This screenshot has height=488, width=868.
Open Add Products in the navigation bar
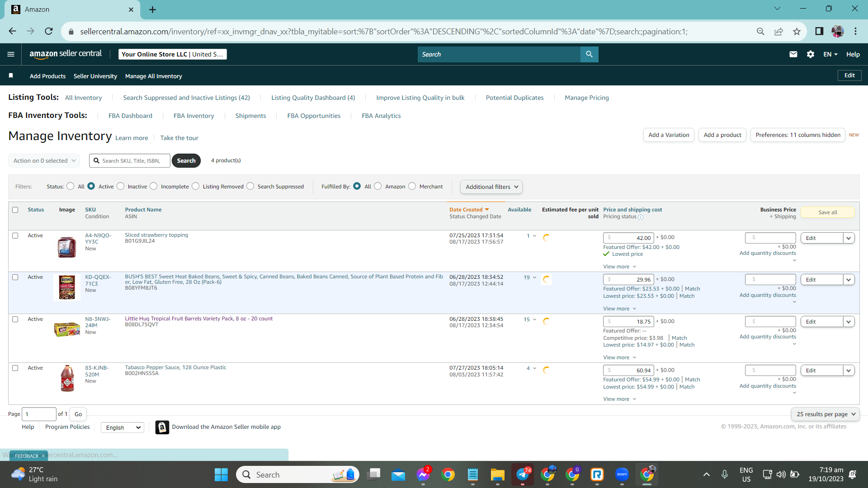click(x=47, y=76)
